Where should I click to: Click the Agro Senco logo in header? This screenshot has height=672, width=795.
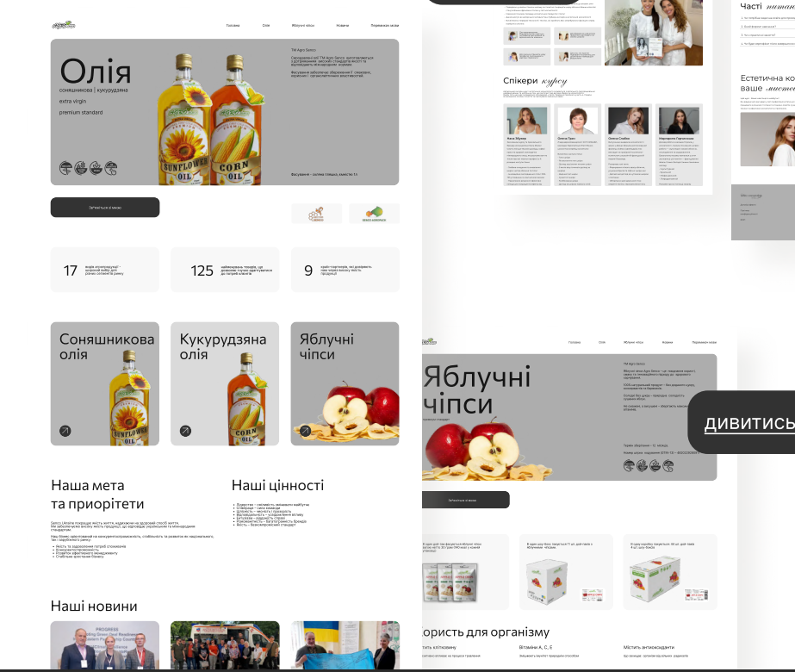pyautogui.click(x=64, y=25)
